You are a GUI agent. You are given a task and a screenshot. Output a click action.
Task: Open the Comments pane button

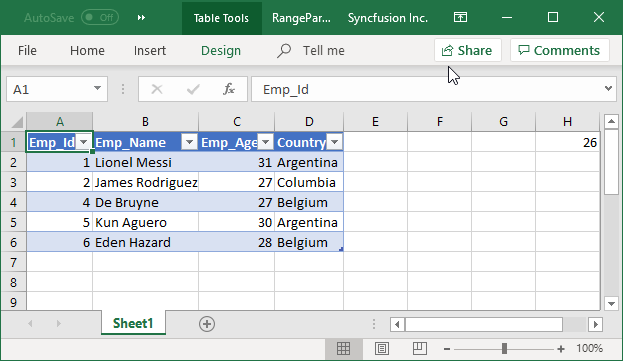click(560, 50)
